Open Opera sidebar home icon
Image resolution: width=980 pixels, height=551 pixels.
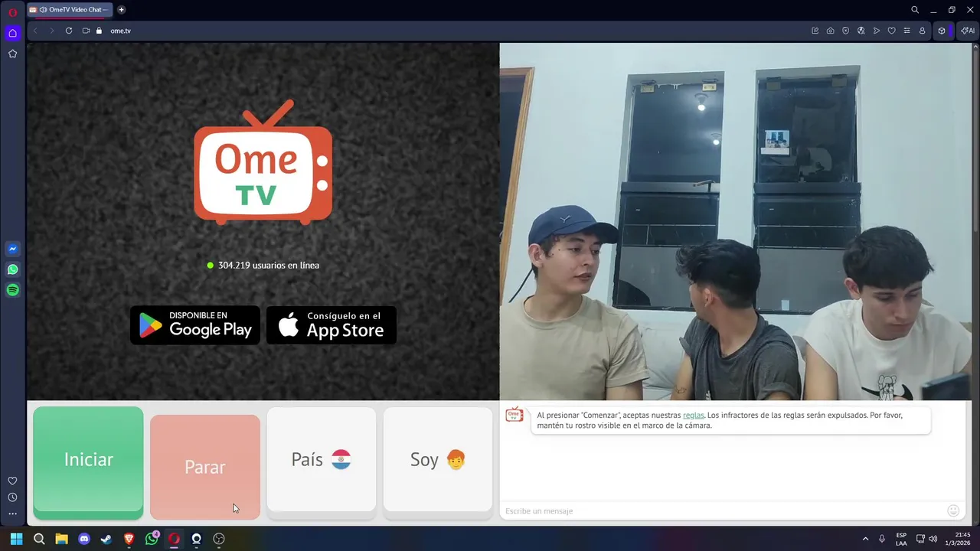(12, 33)
